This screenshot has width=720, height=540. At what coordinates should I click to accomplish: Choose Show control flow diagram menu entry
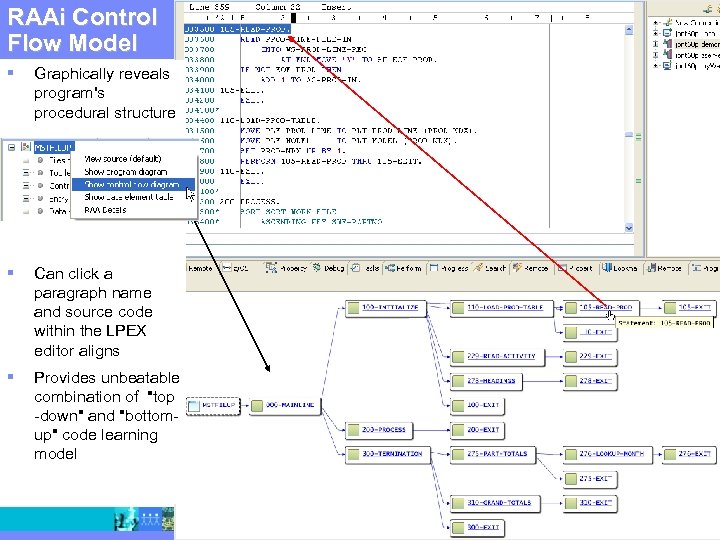pyautogui.click(x=133, y=185)
